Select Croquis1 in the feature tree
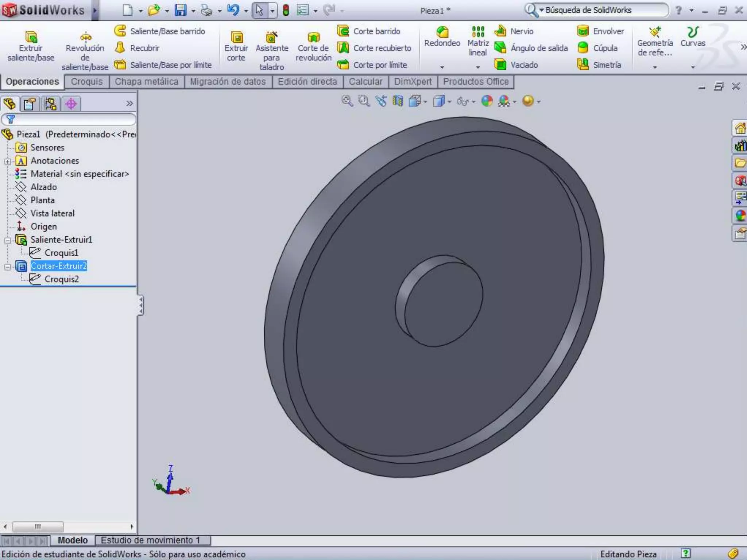Screen dimensions: 747x560 point(61,253)
